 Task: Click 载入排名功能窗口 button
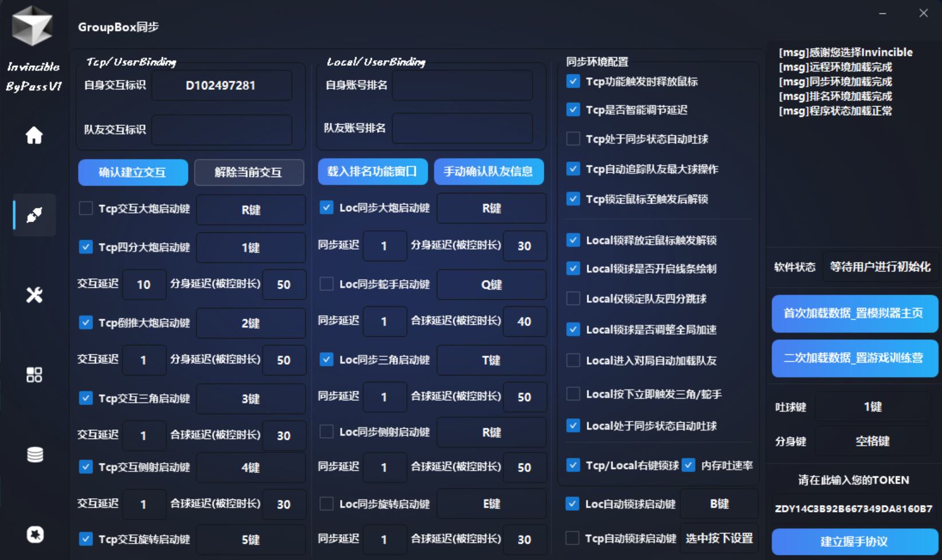click(372, 171)
